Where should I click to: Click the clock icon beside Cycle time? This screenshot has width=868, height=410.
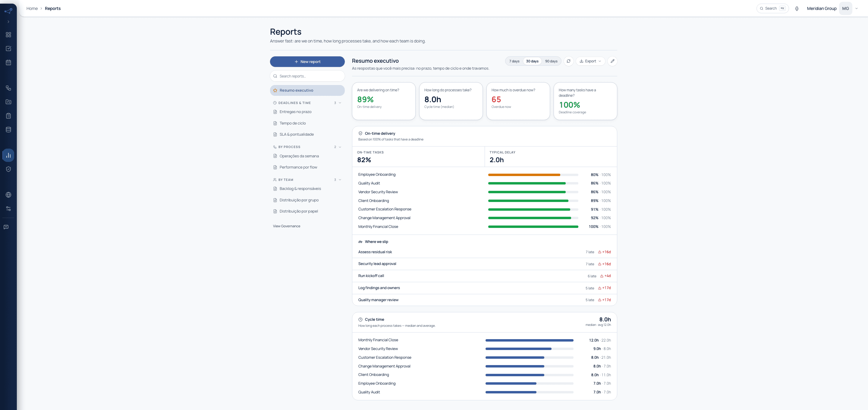pyautogui.click(x=360, y=320)
